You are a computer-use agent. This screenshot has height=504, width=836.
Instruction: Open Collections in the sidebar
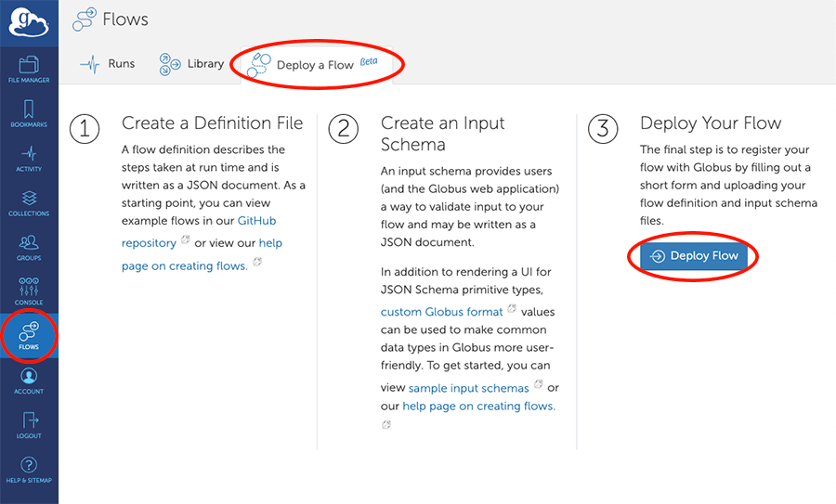(x=29, y=202)
